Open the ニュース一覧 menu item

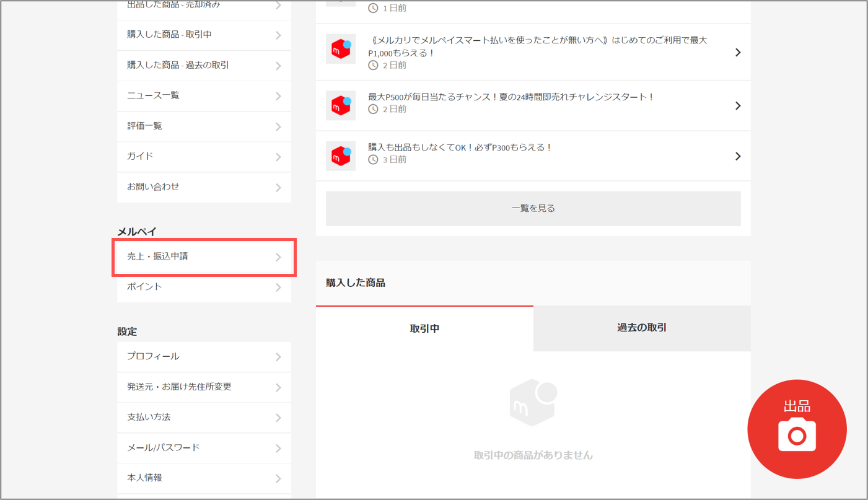[204, 96]
